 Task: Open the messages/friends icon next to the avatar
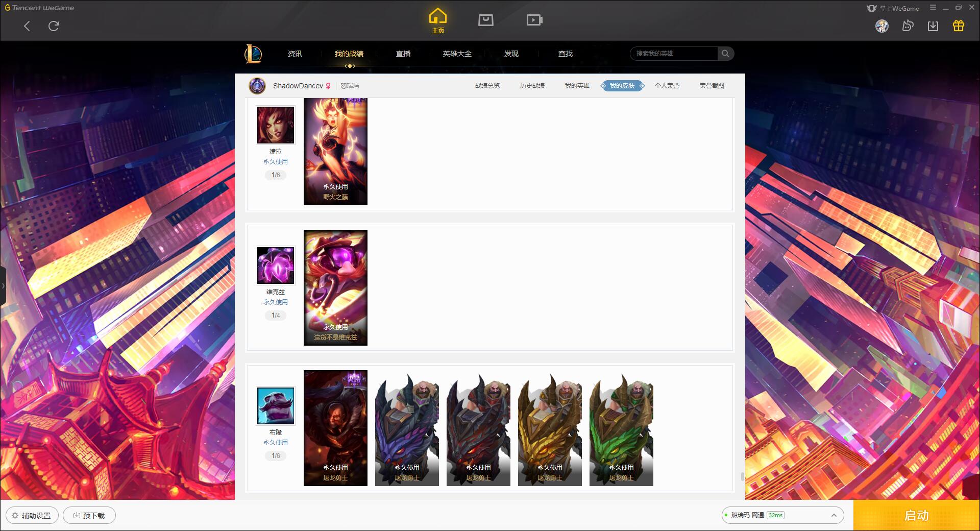908,26
